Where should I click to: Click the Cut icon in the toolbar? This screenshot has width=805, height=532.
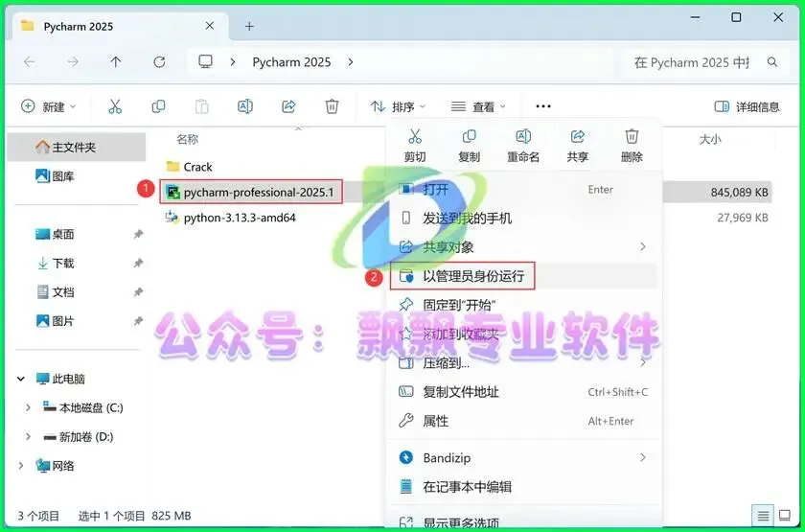tap(115, 106)
